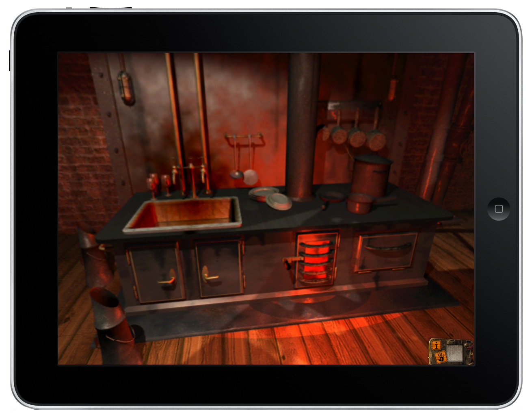The image size is (532, 417).
Task: Select the empty gray inventory slot
Action: pyautogui.click(x=455, y=353)
